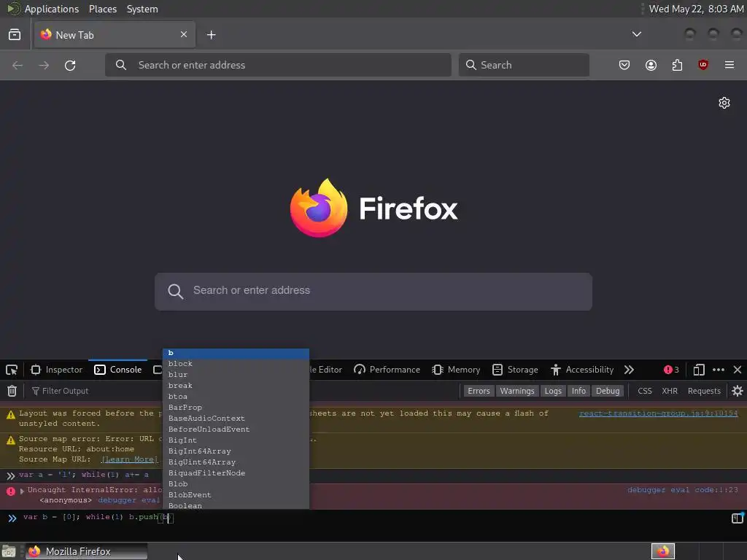747x560 pixels.
Task: Select 'blur' autocomplete suggestion
Action: click(236, 375)
